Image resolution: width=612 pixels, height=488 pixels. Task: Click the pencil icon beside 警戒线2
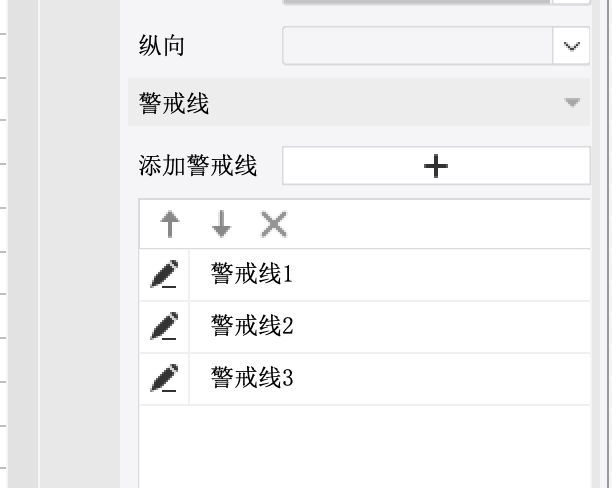(164, 326)
